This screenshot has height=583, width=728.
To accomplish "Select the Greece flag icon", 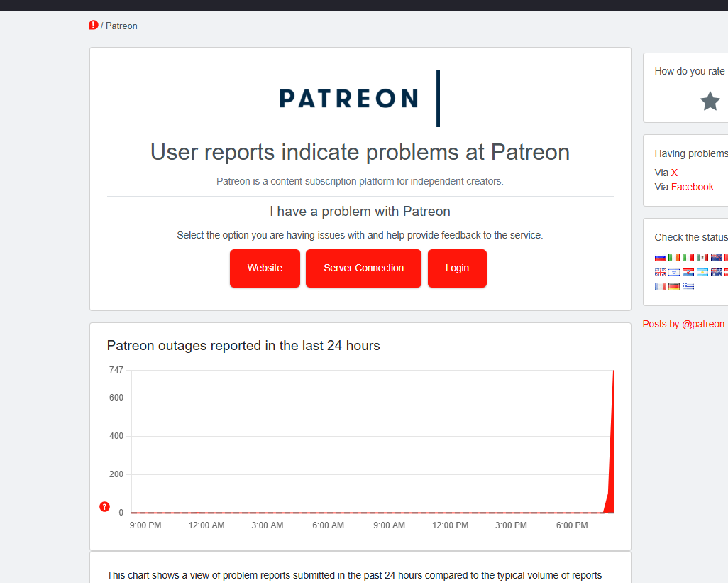I will [x=688, y=287].
